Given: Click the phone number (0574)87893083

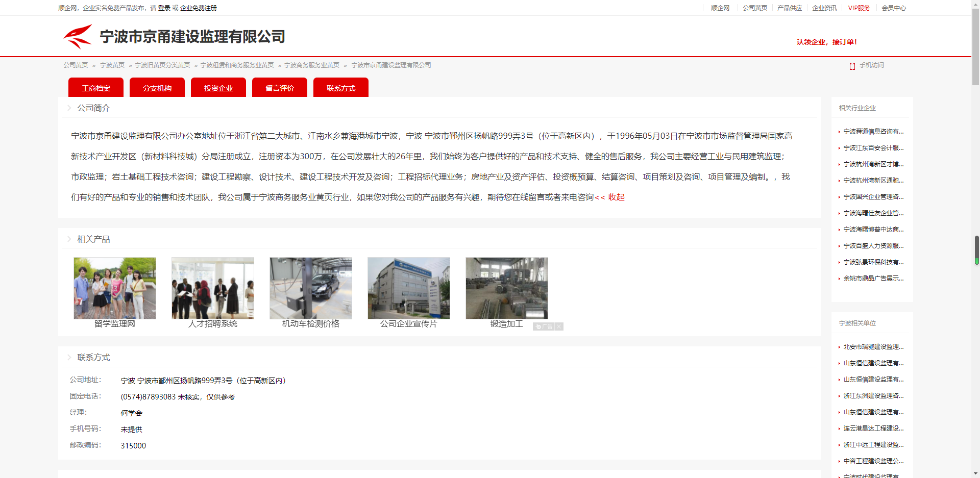Looking at the screenshot, I should point(148,397).
